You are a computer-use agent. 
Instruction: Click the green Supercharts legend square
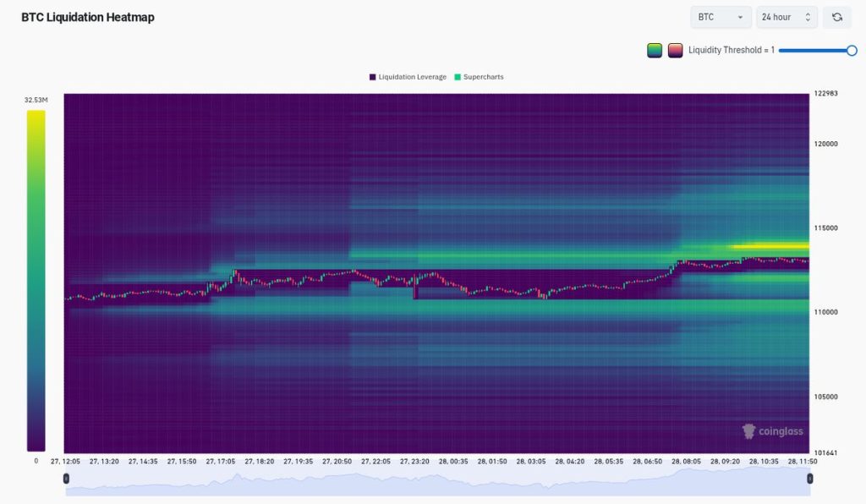point(458,76)
